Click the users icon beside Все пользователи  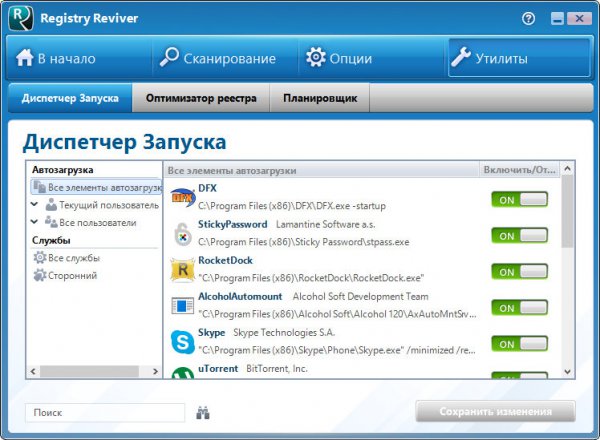click(x=51, y=222)
